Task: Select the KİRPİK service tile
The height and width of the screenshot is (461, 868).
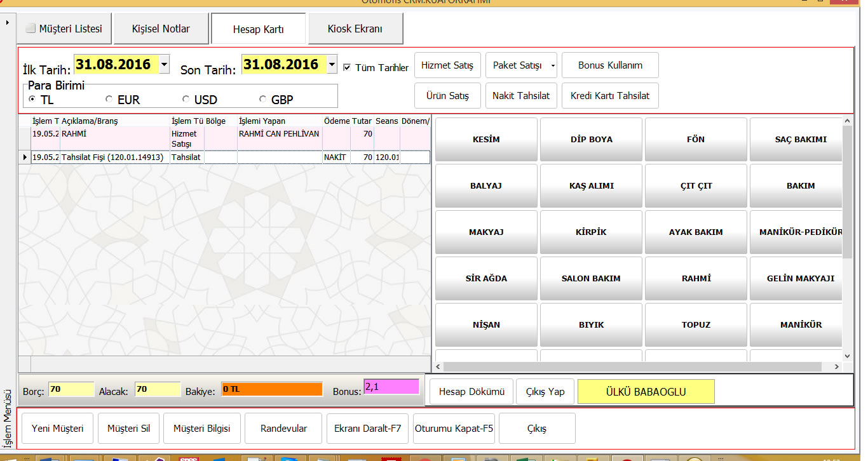Action: click(591, 232)
